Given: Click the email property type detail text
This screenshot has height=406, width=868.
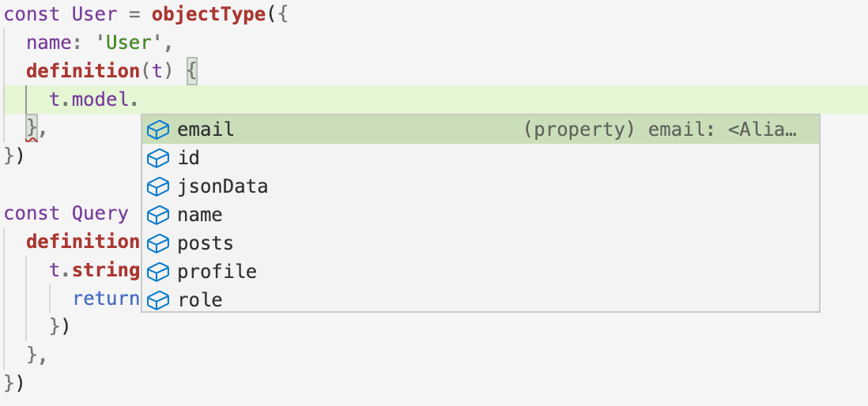Looking at the screenshot, I should pyautogui.click(x=660, y=130).
